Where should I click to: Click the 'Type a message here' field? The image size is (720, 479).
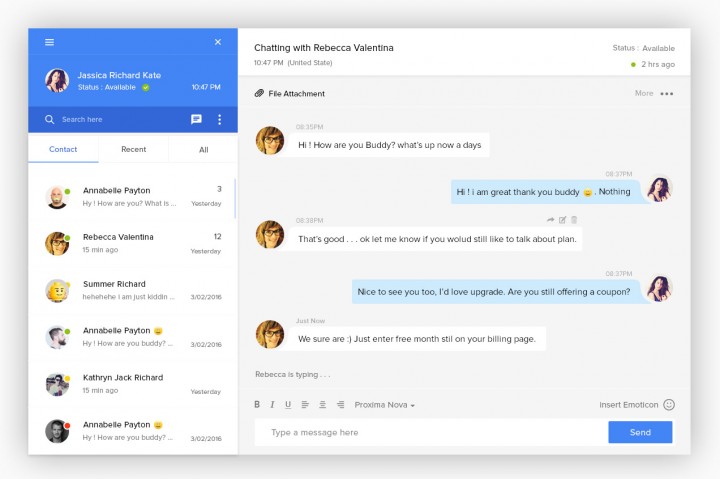click(430, 432)
